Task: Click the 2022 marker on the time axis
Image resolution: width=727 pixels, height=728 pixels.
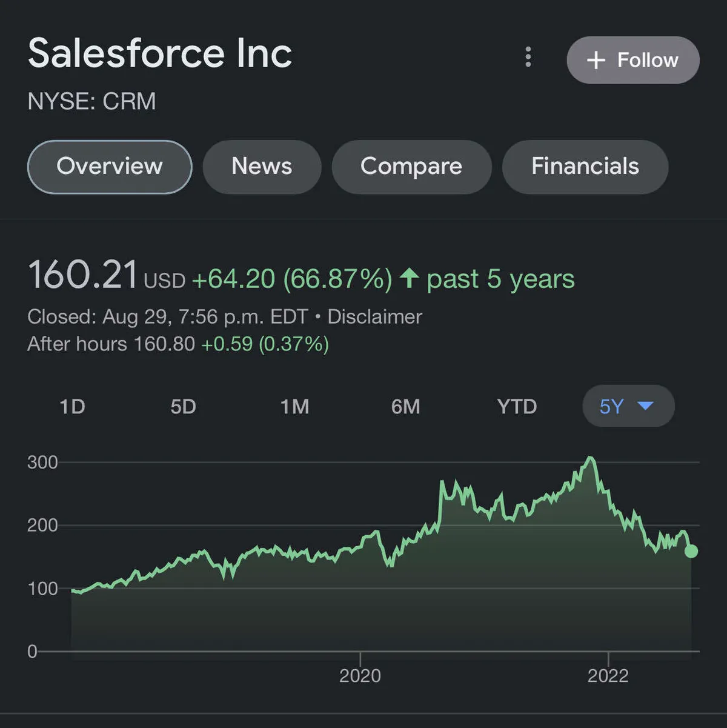Action: tap(608, 675)
